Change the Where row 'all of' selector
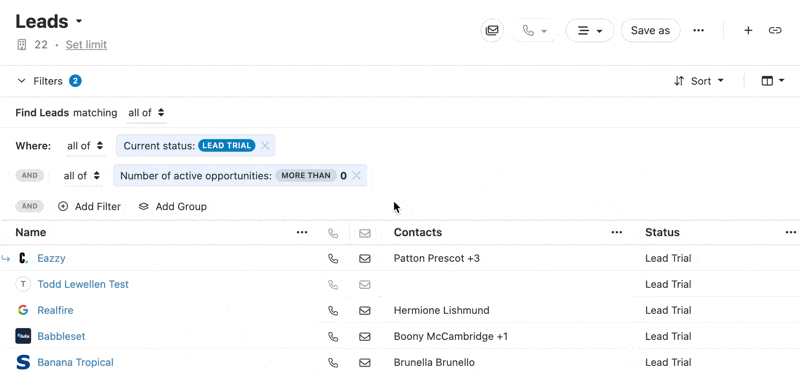 point(85,146)
